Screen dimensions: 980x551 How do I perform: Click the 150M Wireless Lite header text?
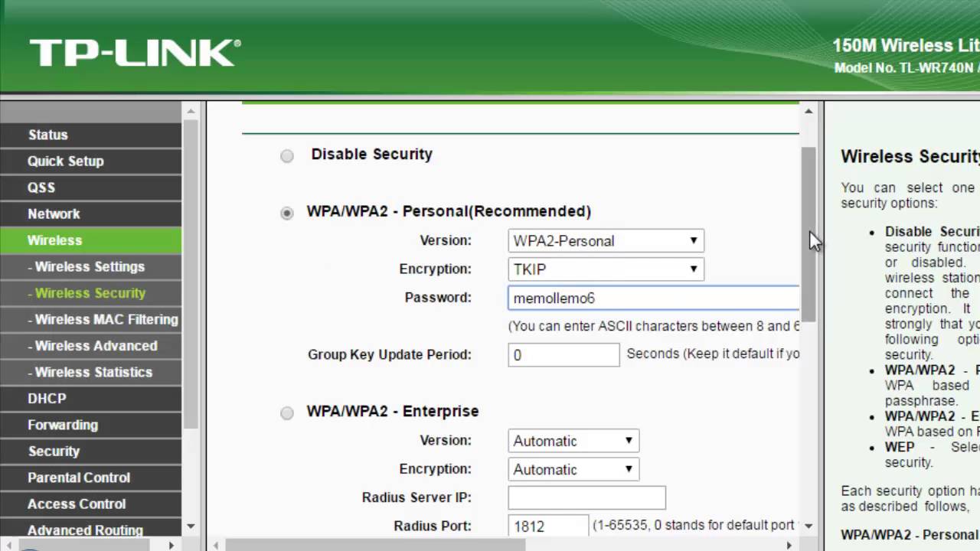pyautogui.click(x=906, y=46)
